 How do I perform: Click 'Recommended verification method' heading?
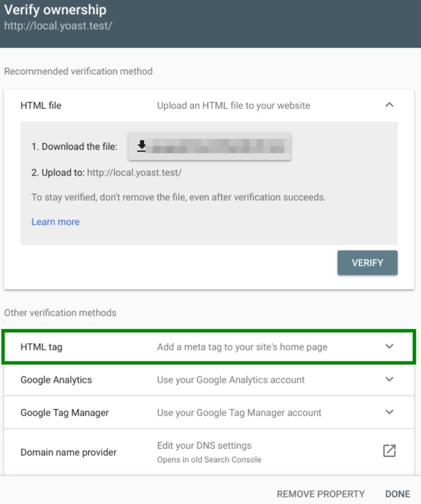click(x=78, y=71)
